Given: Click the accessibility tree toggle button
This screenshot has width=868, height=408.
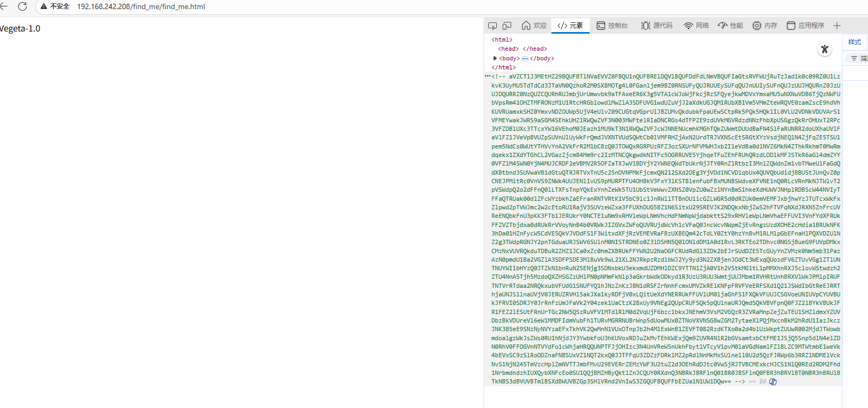Looking at the screenshot, I should [825, 50].
